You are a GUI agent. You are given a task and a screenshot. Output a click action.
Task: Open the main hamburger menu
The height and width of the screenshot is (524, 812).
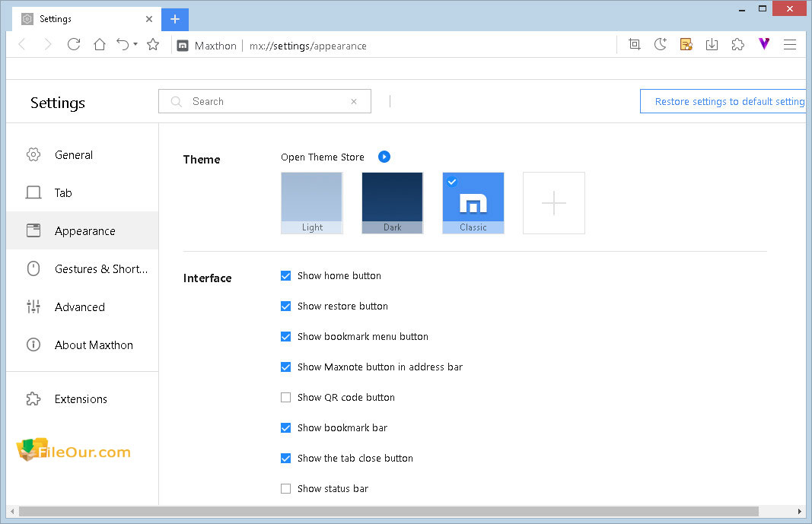(790, 44)
